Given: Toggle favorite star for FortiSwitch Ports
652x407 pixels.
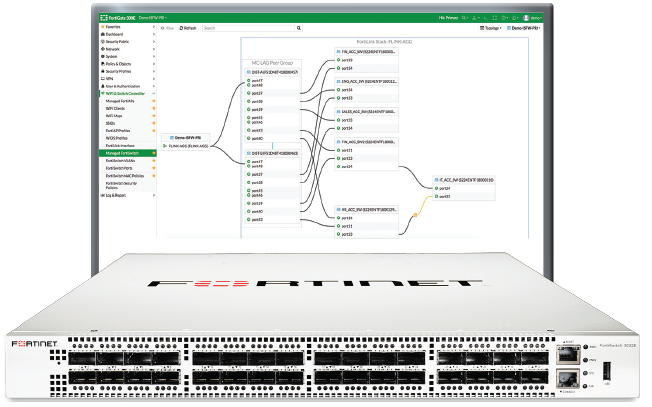Looking at the screenshot, I should pyautogui.click(x=153, y=168).
